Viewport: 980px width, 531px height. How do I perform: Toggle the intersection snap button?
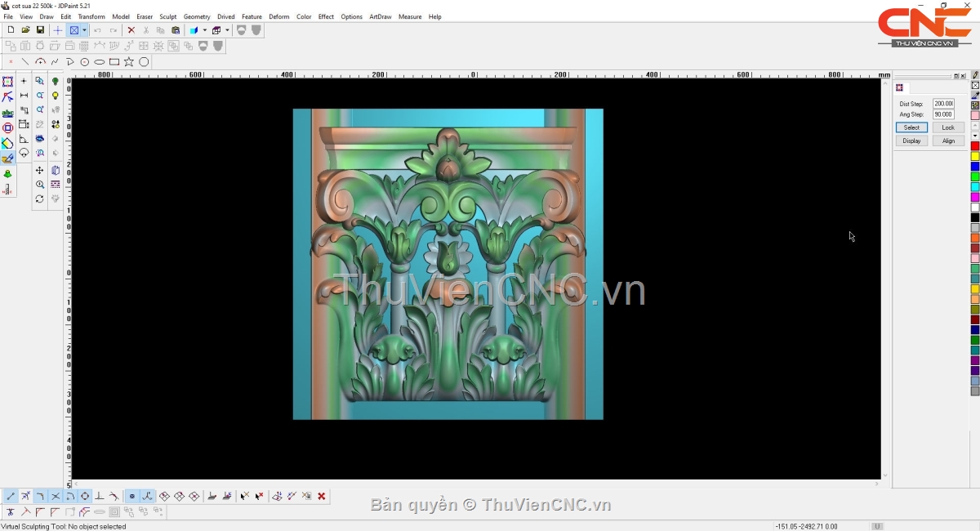[x=56, y=496]
